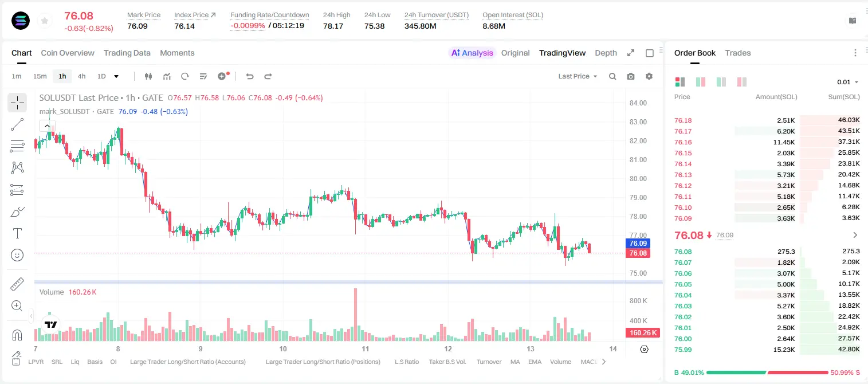This screenshot has width=868, height=384.
Task: Add SOL to favorites with star
Action: coord(44,21)
